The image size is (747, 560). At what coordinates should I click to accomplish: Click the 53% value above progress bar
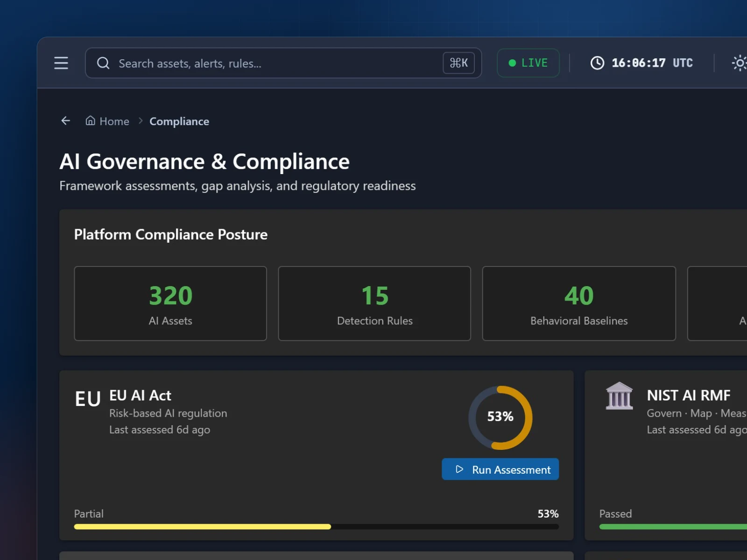(548, 514)
